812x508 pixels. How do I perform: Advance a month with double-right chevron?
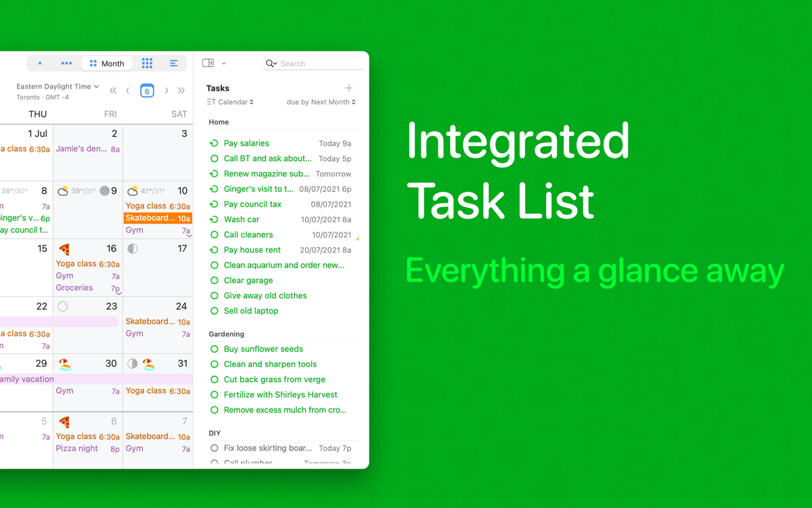pyautogui.click(x=181, y=90)
